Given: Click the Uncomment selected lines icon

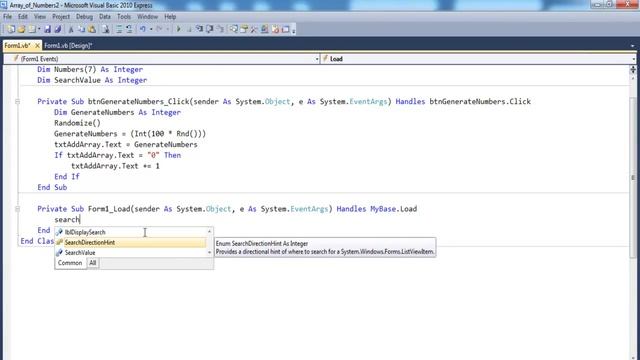Looking at the screenshot, I should click(x=129, y=29).
